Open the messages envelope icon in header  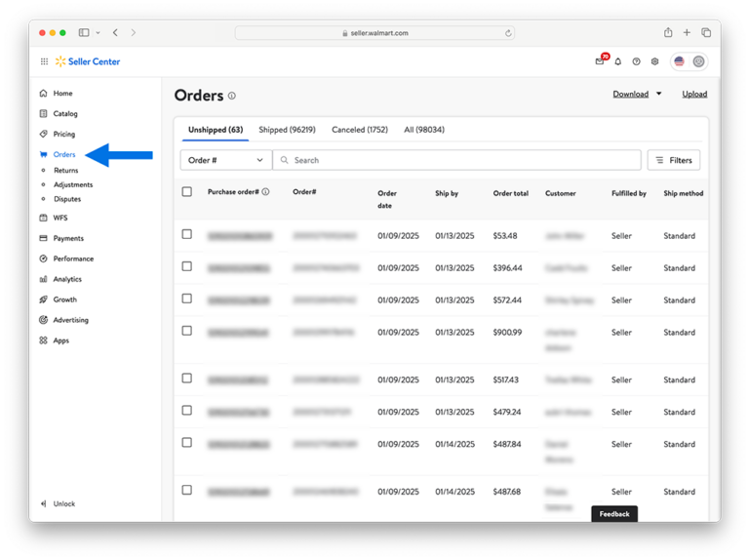599,61
